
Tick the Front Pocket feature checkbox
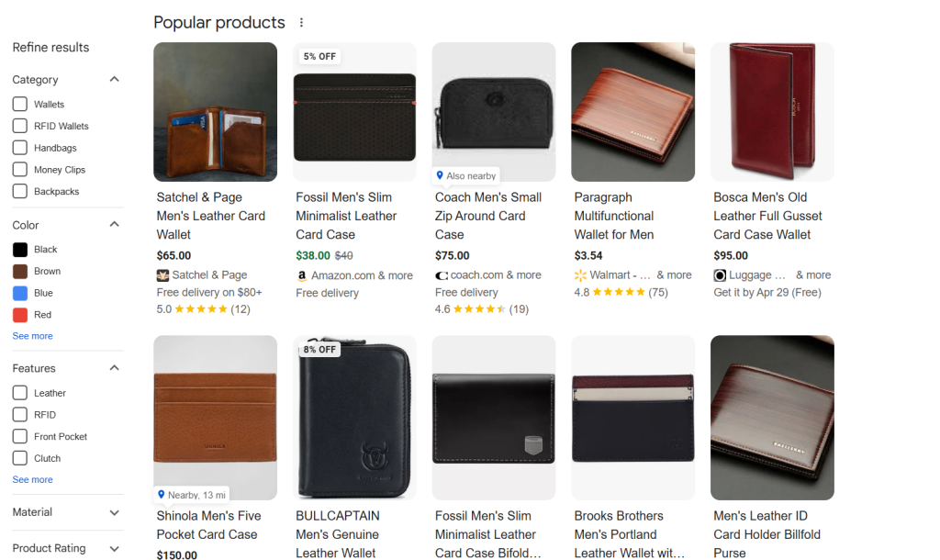pyautogui.click(x=19, y=437)
